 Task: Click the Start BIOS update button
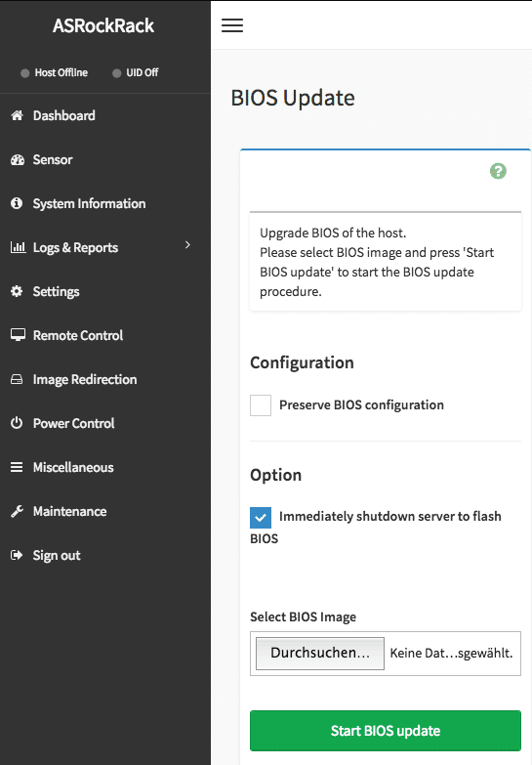click(x=386, y=731)
